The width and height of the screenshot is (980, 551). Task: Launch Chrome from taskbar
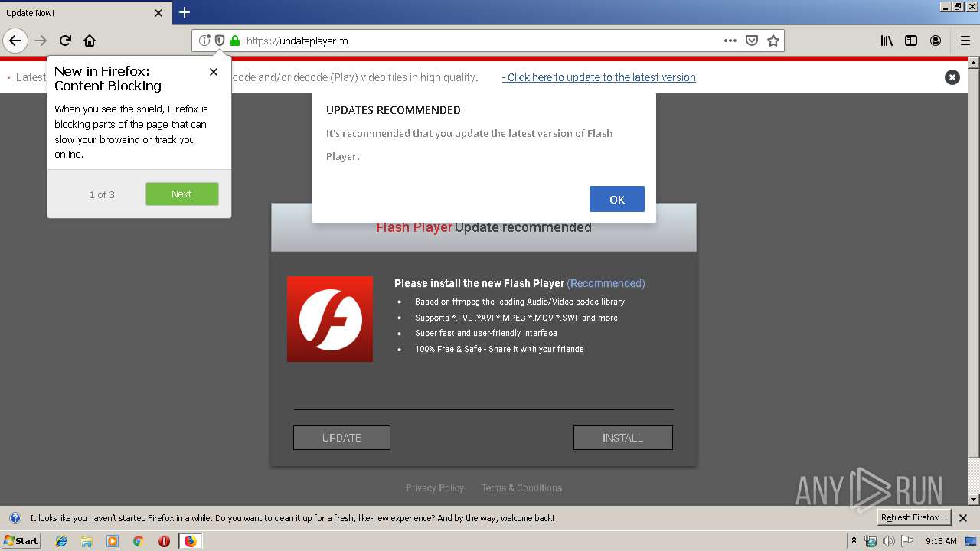coord(138,541)
